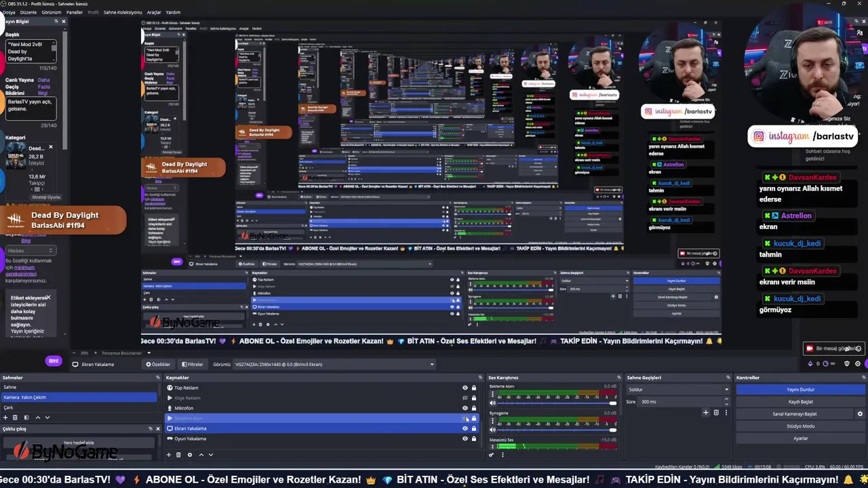The height and width of the screenshot is (488, 868).
Task: Open Sahne Koleksiyonu menu
Action: tap(122, 12)
